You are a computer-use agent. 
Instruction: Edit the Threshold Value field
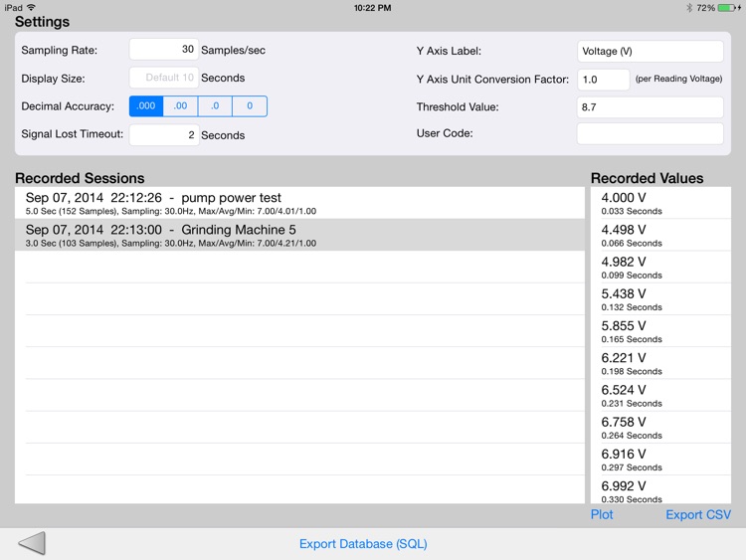(650, 107)
